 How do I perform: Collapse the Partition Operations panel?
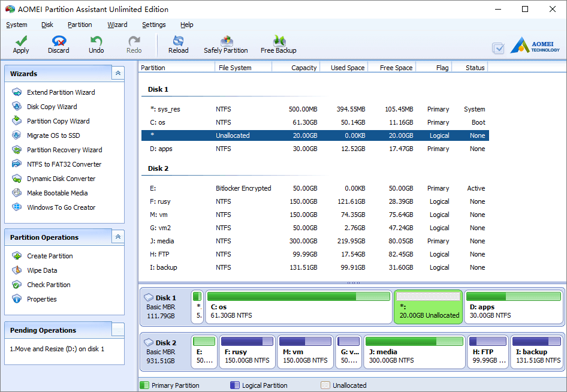coord(118,237)
